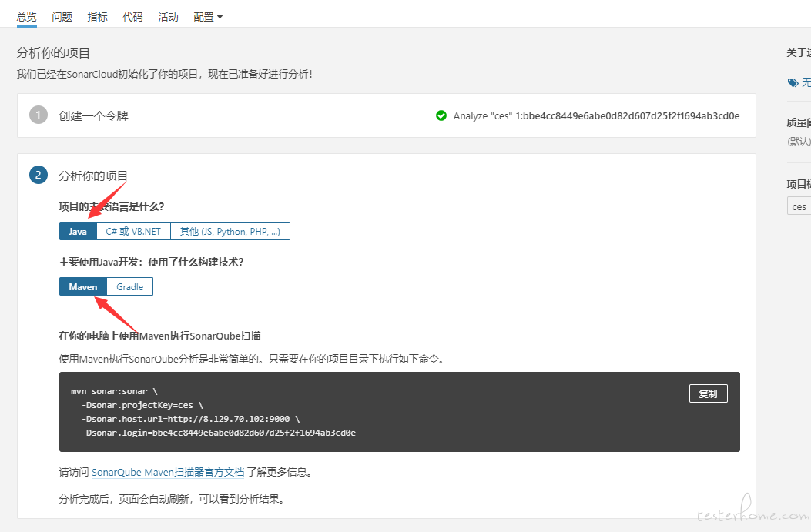The width and height of the screenshot is (811, 532).
Task: Choose Maven build technology
Action: [82, 286]
